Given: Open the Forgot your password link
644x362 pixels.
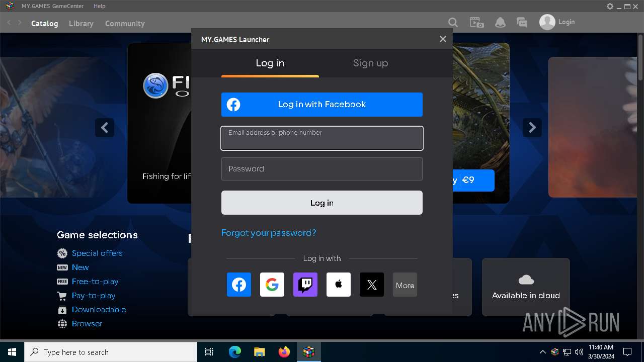Looking at the screenshot, I should [269, 233].
